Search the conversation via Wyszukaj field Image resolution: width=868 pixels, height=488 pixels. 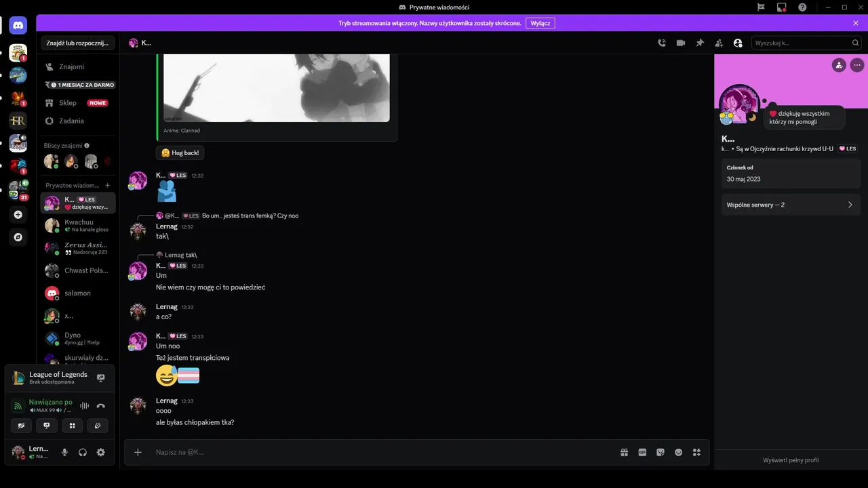click(806, 43)
